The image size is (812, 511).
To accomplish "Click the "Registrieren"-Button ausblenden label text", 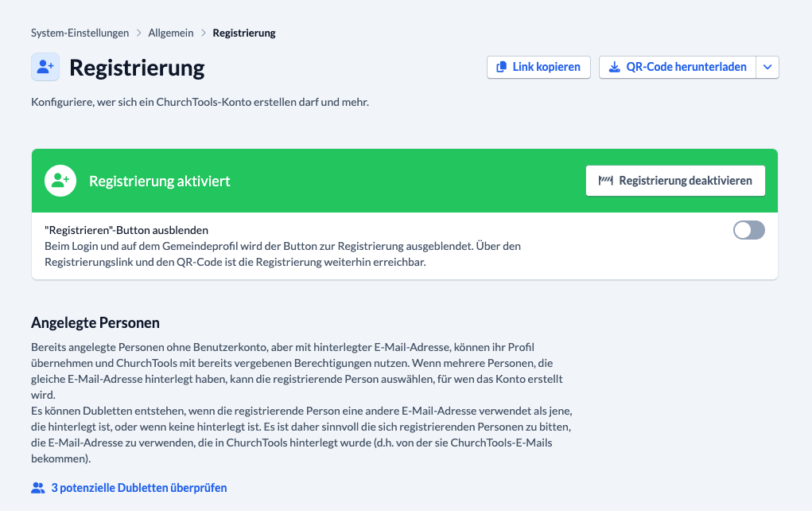I will pos(126,230).
